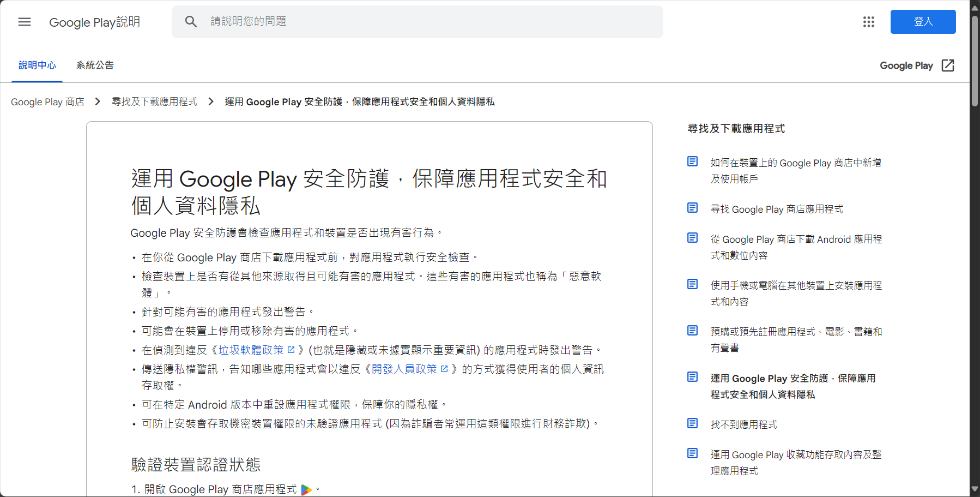Click document icon beside 預購或預先註冊應用程式
Viewport: 980px width, 497px height.
coord(693,331)
